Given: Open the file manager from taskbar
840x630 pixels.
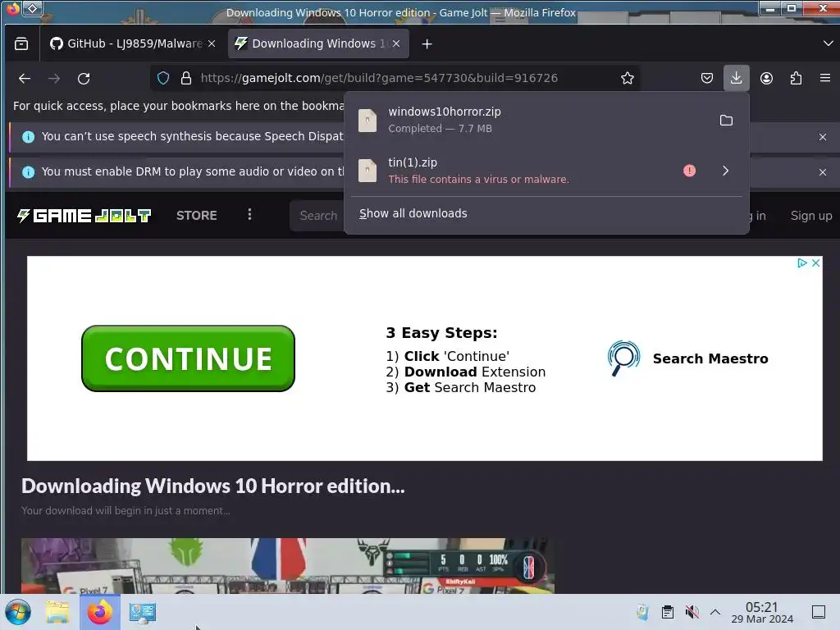Looking at the screenshot, I should point(57,612).
